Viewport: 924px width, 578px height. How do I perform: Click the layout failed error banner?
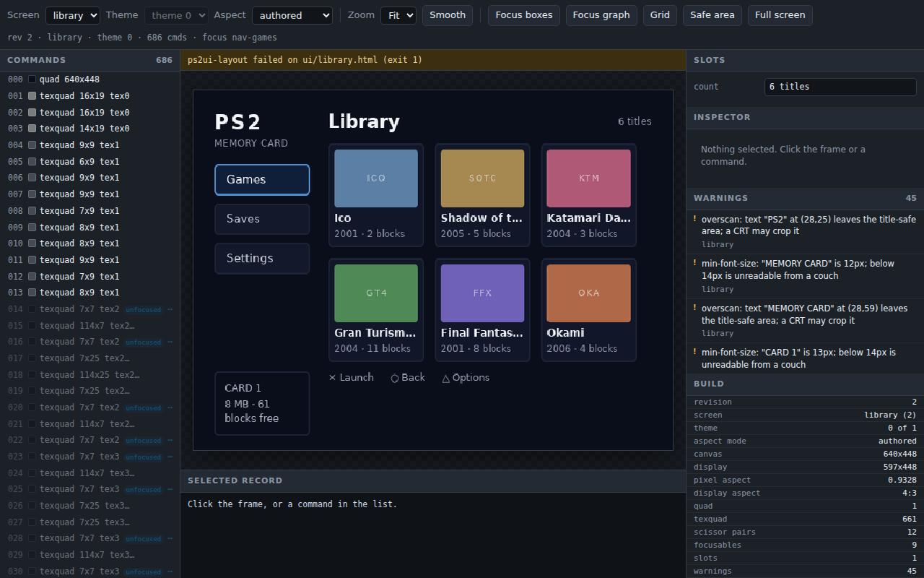coord(433,60)
